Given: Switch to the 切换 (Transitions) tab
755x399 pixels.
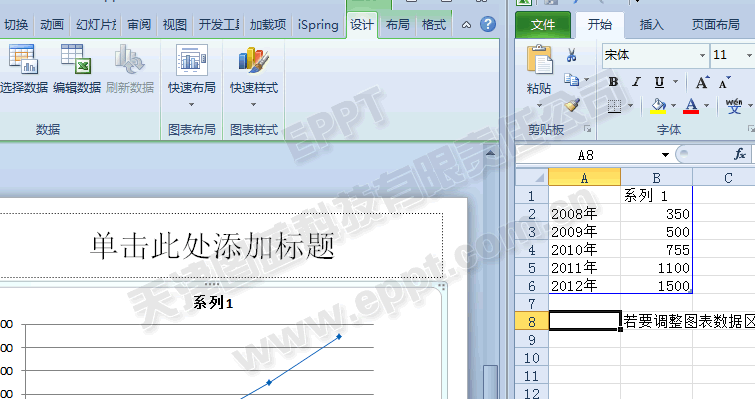Looking at the screenshot, I should click(x=16, y=25).
